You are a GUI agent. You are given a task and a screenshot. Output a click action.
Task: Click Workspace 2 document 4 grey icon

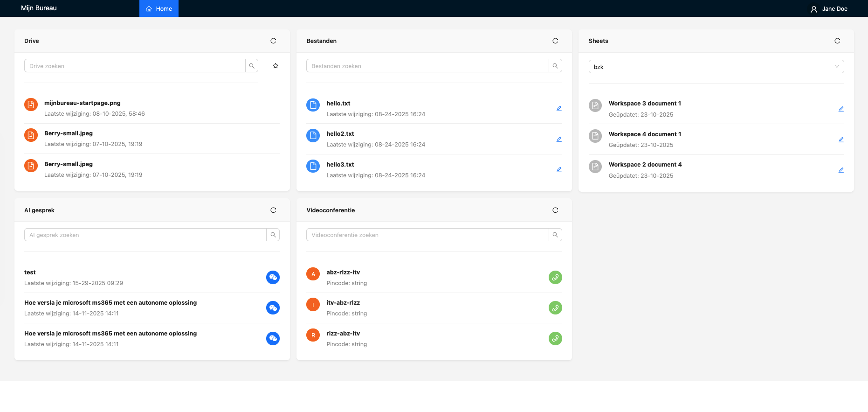(595, 167)
